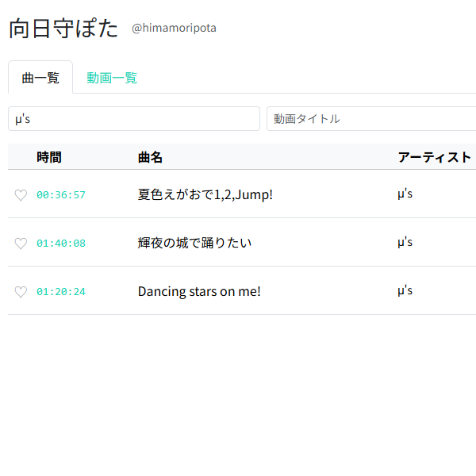This screenshot has width=476, height=476.
Task: Select the @himamoripota handle
Action: pos(174,28)
